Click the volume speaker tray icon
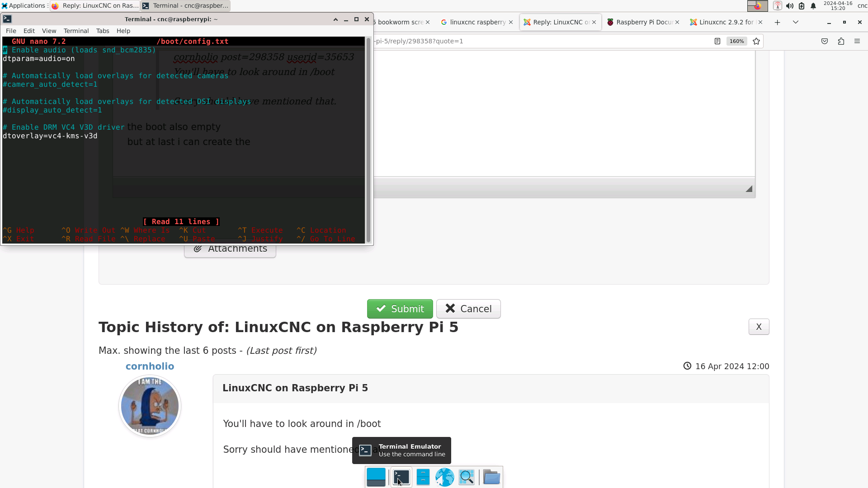This screenshot has width=868, height=488. click(x=790, y=6)
